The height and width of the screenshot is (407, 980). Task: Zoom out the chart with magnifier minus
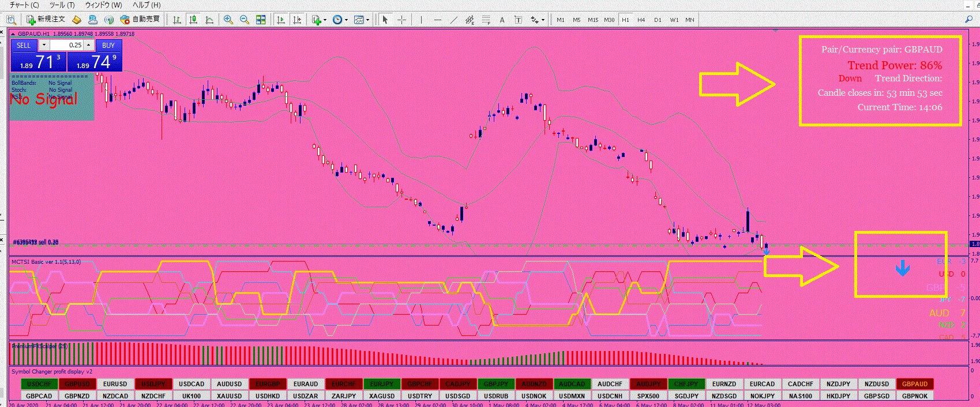pyautogui.click(x=245, y=20)
